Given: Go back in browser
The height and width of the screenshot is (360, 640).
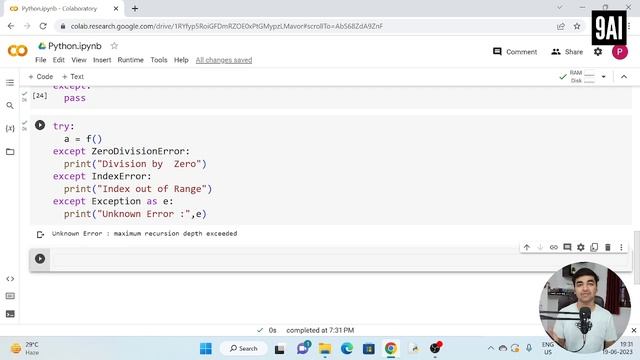Looking at the screenshot, I should [x=11, y=26].
